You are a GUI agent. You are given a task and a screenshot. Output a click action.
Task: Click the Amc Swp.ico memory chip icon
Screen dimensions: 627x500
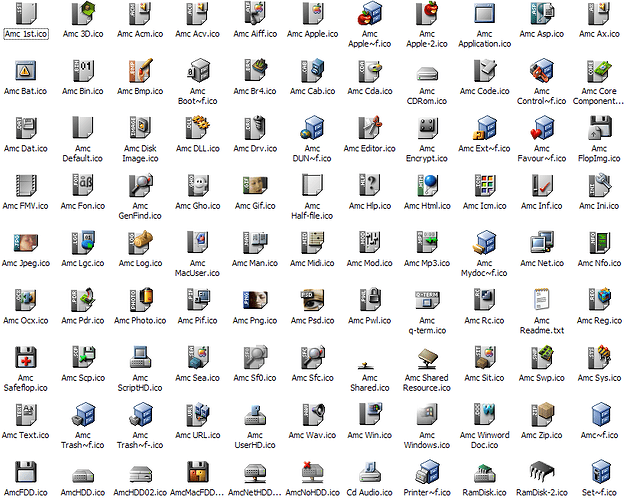pos(542,358)
